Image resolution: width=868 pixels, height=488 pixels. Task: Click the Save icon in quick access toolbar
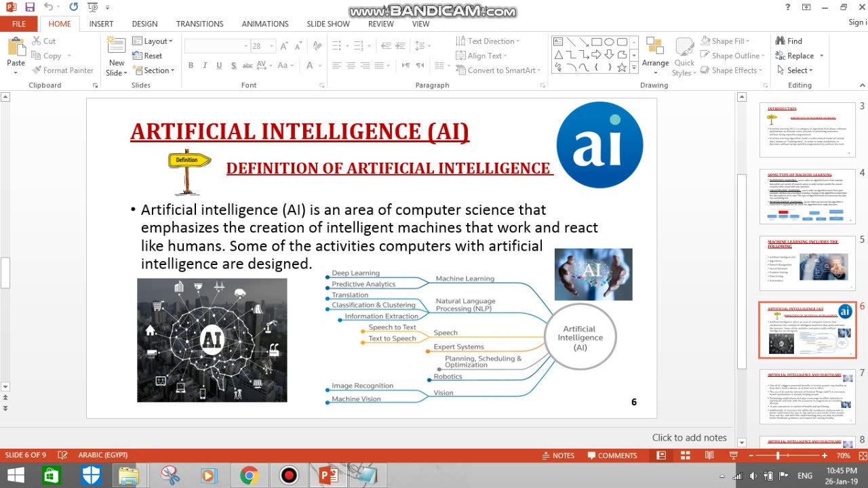pos(30,7)
